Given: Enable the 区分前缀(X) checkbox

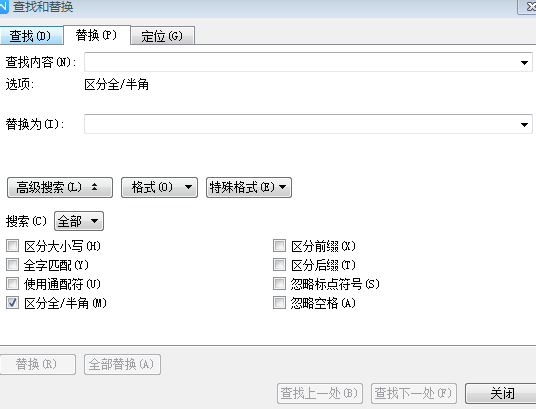Looking at the screenshot, I should (279, 246).
